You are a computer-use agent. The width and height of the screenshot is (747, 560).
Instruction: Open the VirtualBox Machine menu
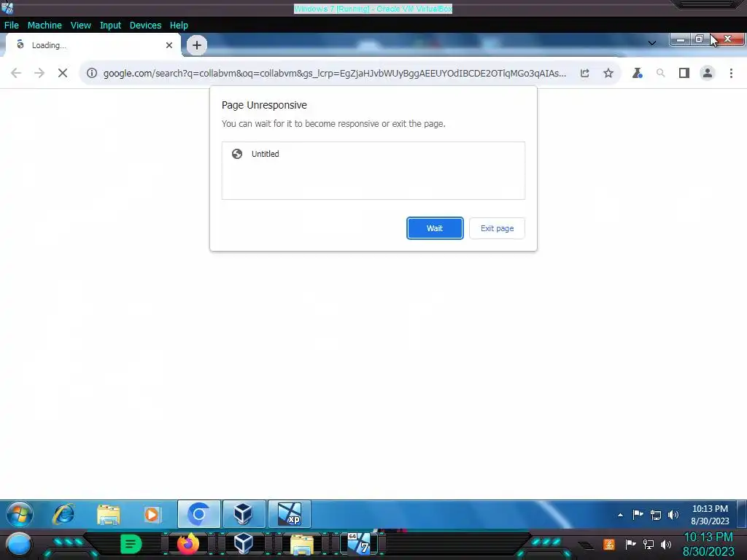pyautogui.click(x=44, y=26)
